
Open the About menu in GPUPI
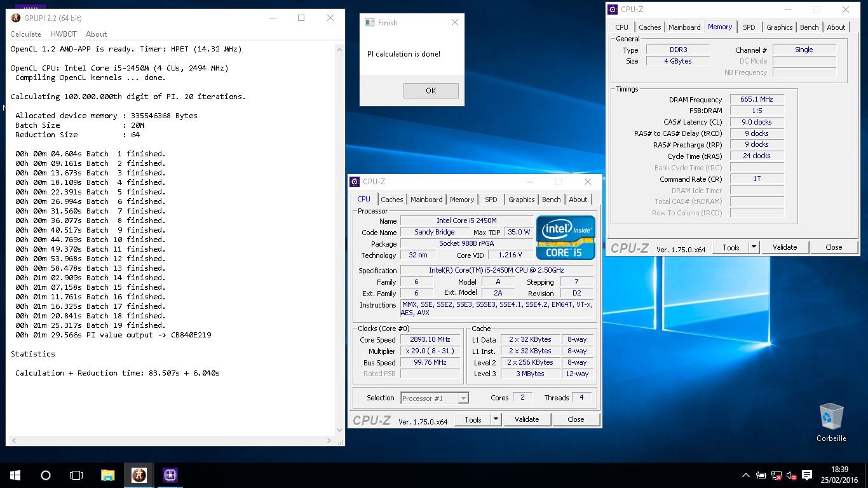96,34
